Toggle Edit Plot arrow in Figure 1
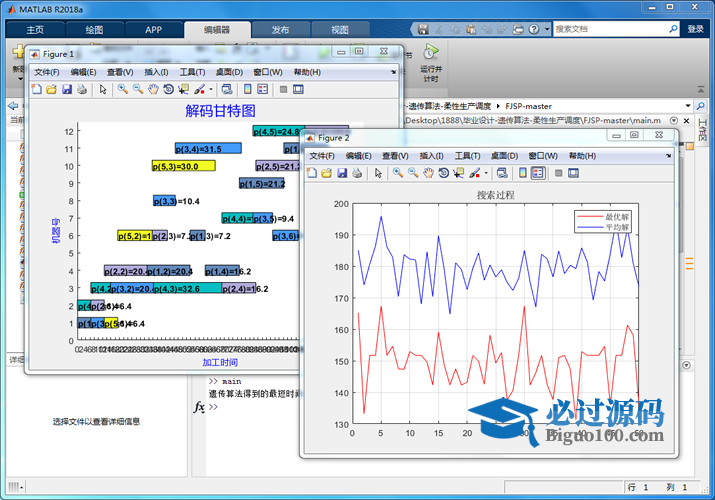Viewport: 715px width, 500px height. (x=102, y=90)
